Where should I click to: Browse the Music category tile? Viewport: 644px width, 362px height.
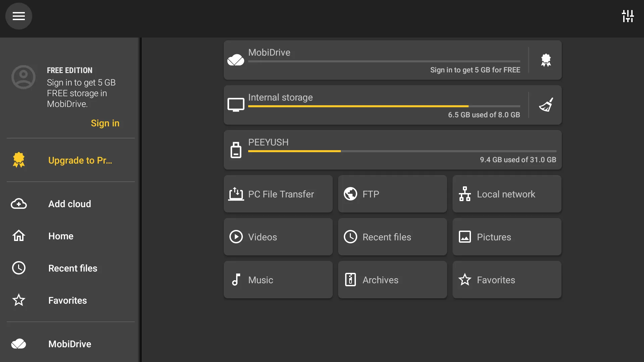pyautogui.click(x=278, y=280)
